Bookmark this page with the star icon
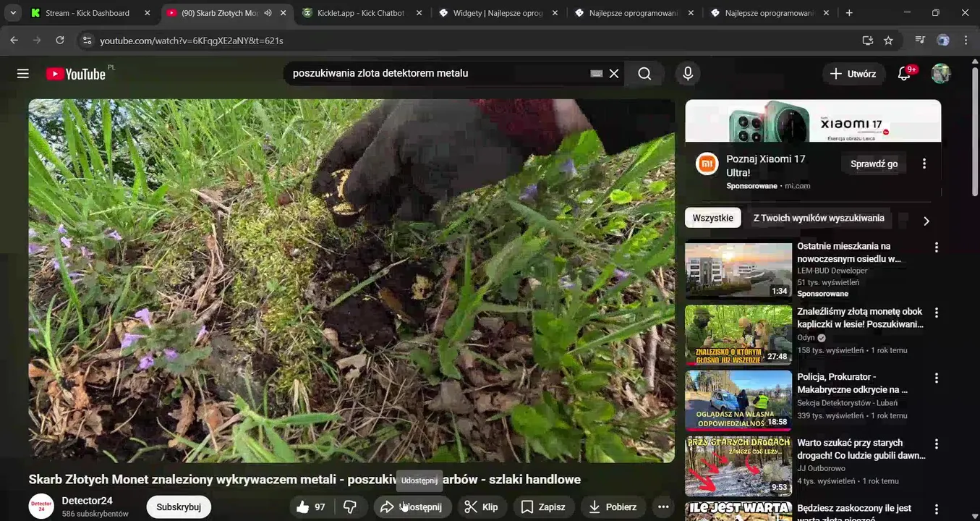This screenshot has height=521, width=980. tap(888, 41)
